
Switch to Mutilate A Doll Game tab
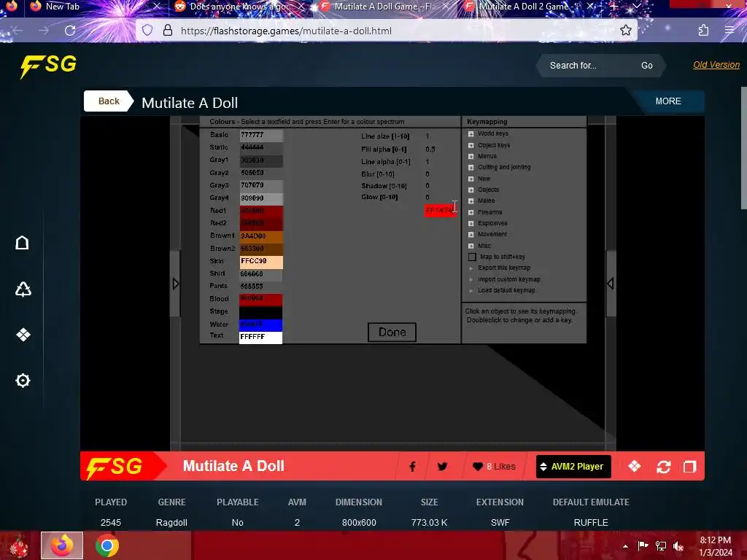coord(384,7)
